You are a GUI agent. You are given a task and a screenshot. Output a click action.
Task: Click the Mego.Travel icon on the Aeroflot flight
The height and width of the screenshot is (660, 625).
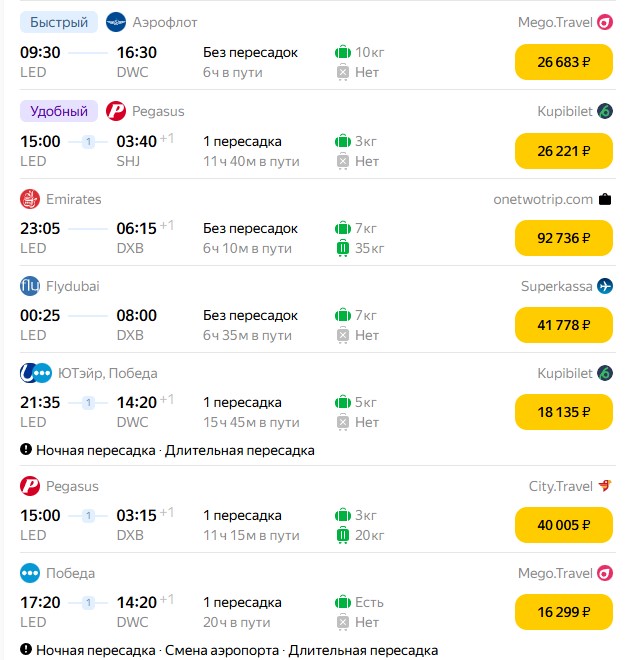[605, 22]
